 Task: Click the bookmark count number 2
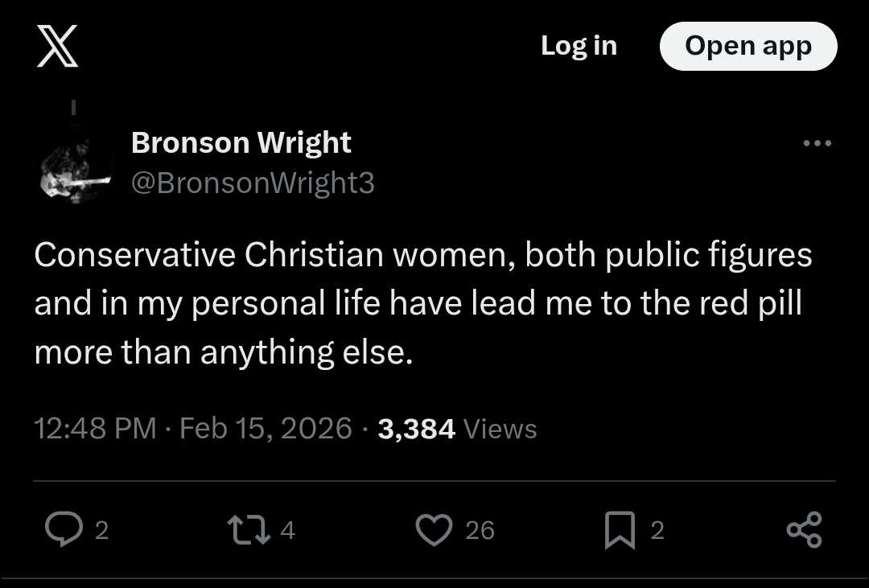point(657,531)
